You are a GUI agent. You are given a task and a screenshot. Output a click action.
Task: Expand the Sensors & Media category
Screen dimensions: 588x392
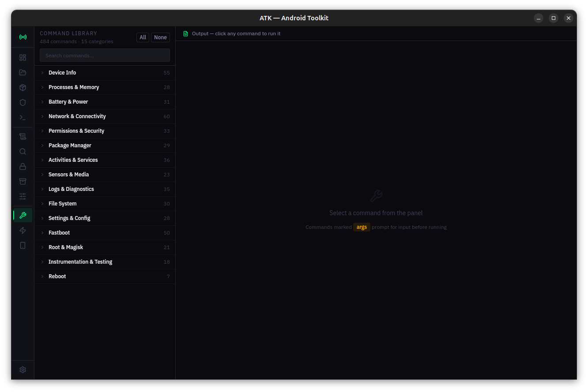click(x=105, y=175)
